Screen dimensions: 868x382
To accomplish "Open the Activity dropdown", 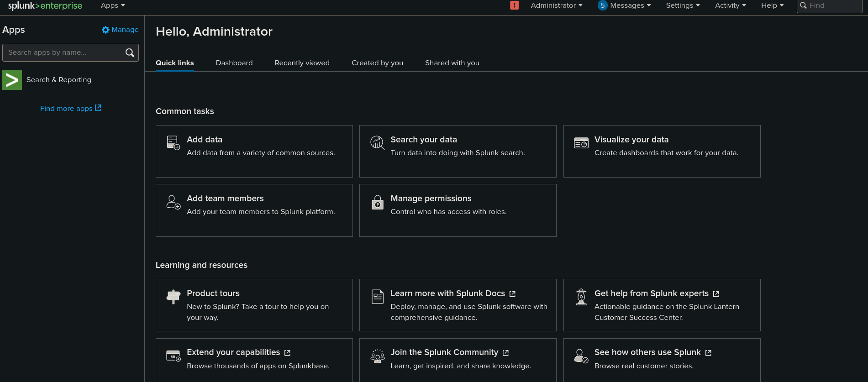I will (731, 5).
